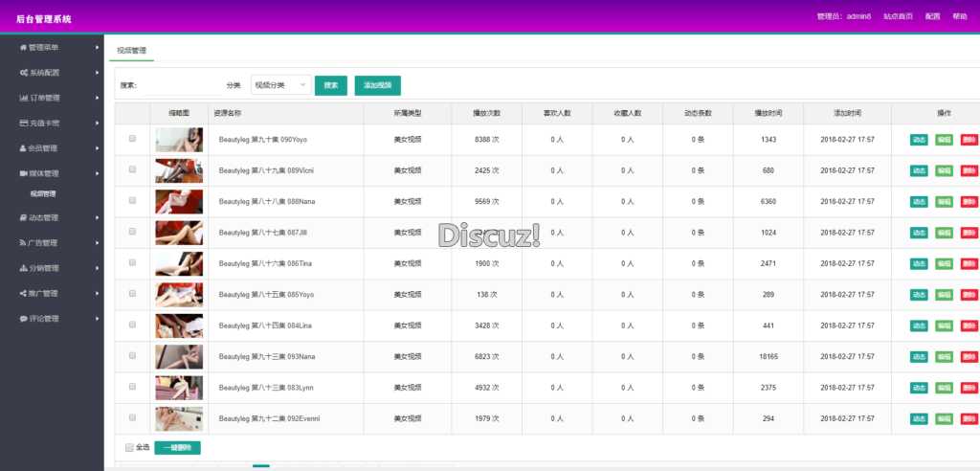Click the share icon beside 推广管理
980x471 pixels.
(x=23, y=293)
